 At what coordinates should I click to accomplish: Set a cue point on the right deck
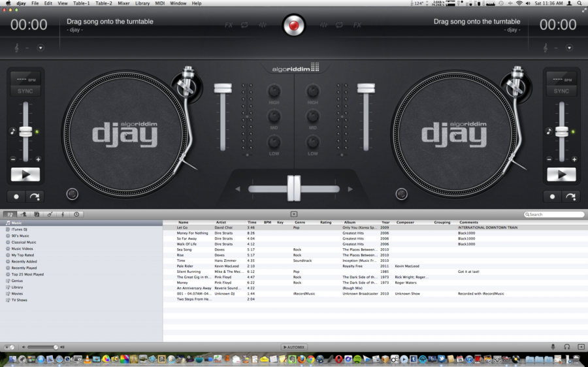(x=552, y=197)
